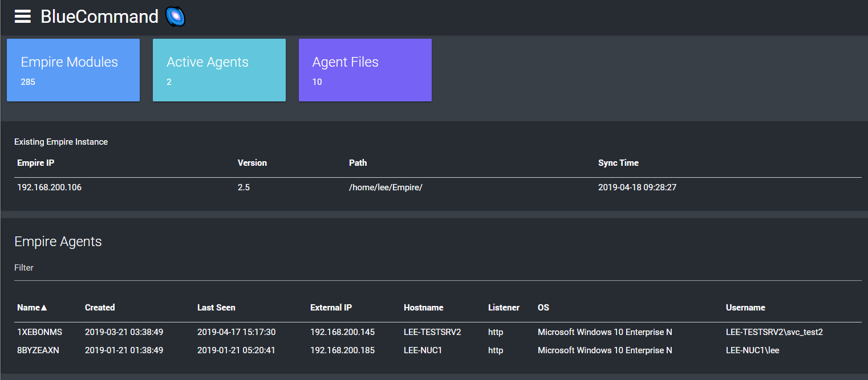Sort agents by Name column
The image size is (868, 380).
32,308
